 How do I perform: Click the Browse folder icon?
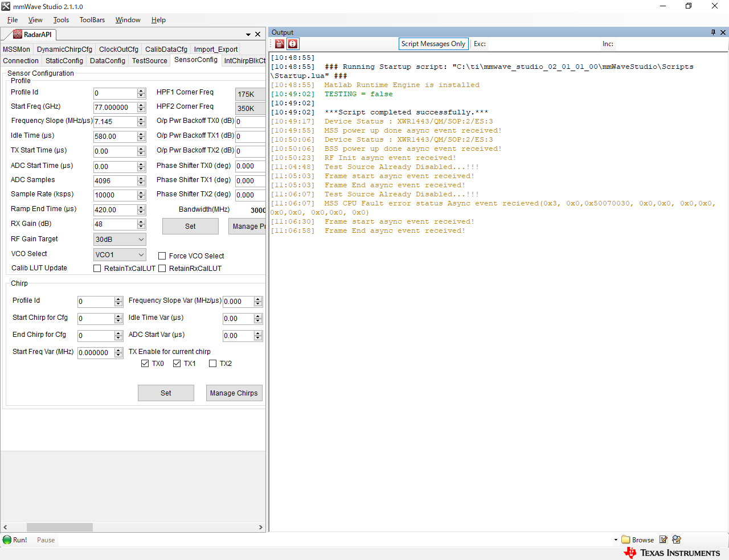[x=626, y=540]
